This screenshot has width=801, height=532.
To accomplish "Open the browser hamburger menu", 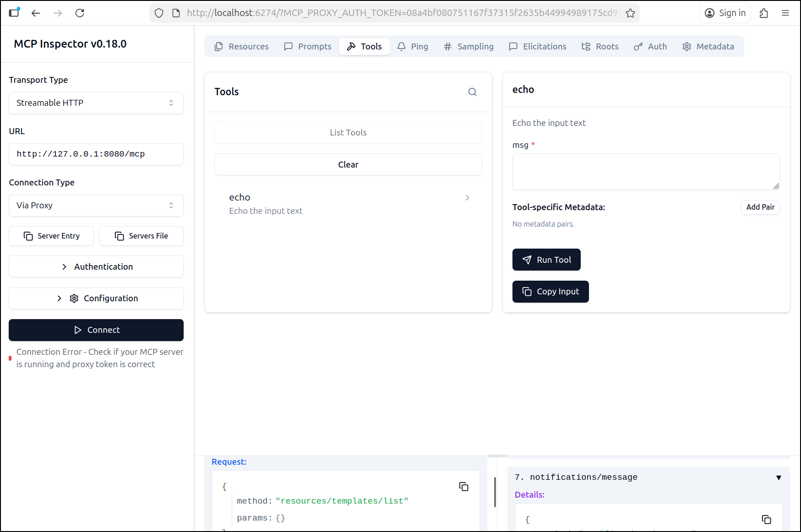I will (785, 13).
